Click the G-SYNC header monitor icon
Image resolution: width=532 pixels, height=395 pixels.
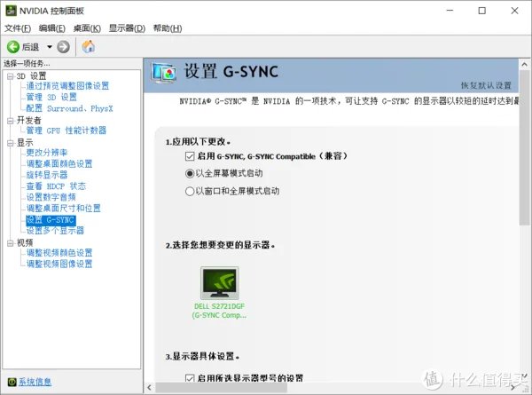(163, 73)
